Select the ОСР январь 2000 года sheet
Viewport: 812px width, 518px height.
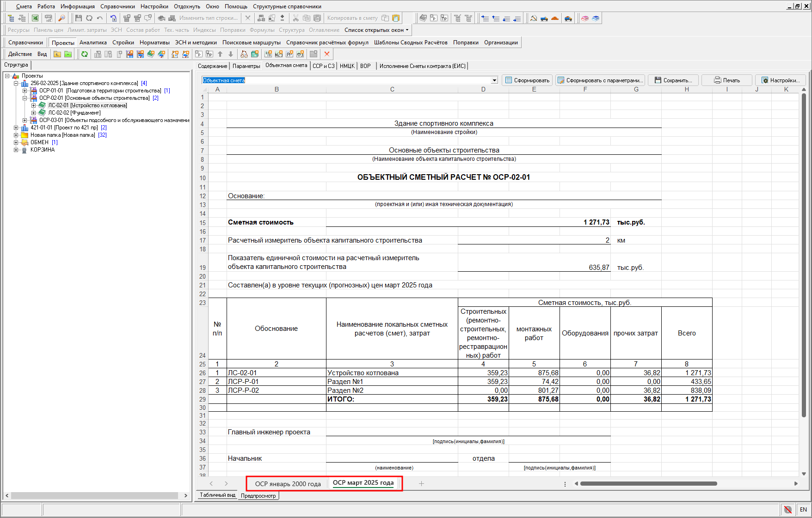288,484
